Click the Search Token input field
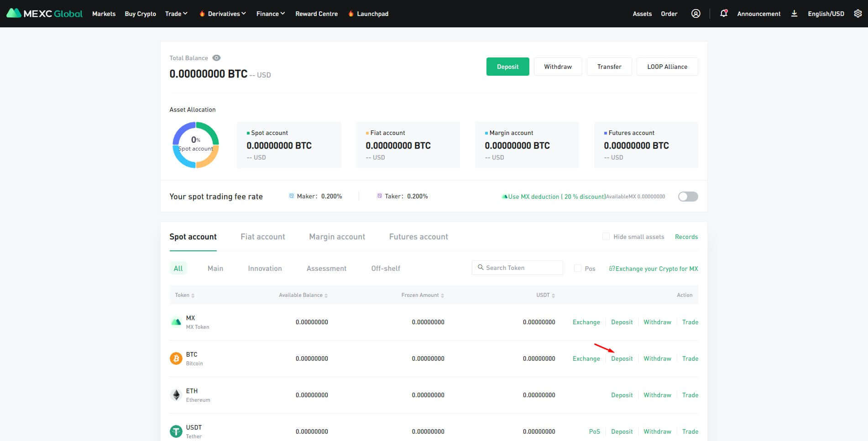This screenshot has width=868, height=441. 520,268
